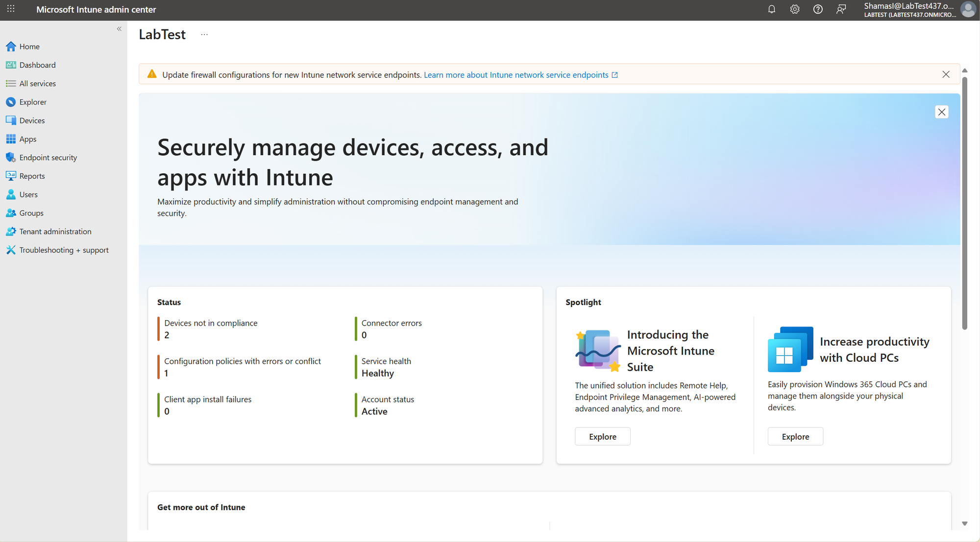Viewport: 980px width, 542px height.
Task: Click the Tenant administration icon
Action: (11, 232)
